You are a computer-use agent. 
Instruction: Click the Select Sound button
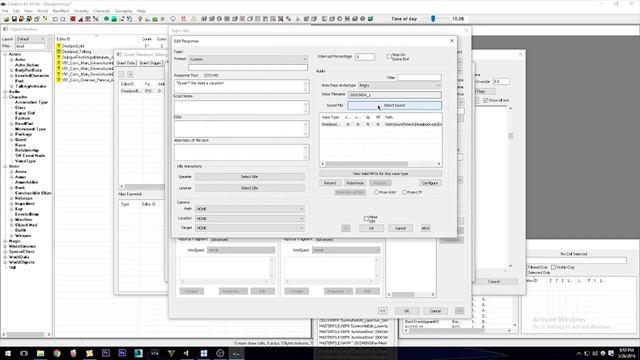point(394,105)
